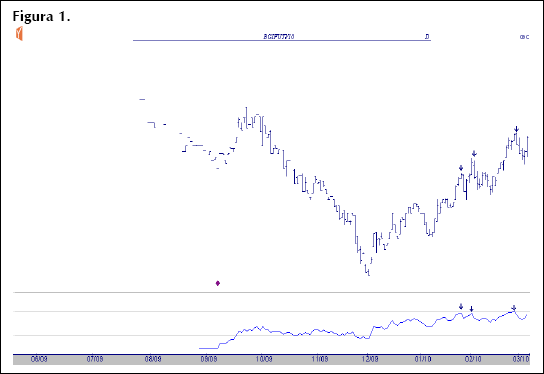Click the orange logo icon under Figura 1
This screenshot has height=374, width=544.
click(x=19, y=34)
